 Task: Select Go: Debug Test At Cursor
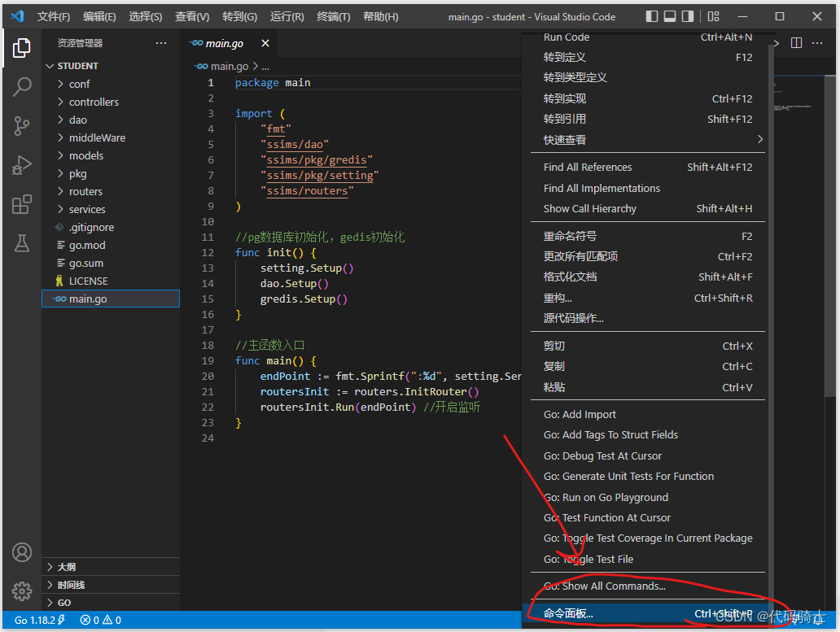pos(648,456)
